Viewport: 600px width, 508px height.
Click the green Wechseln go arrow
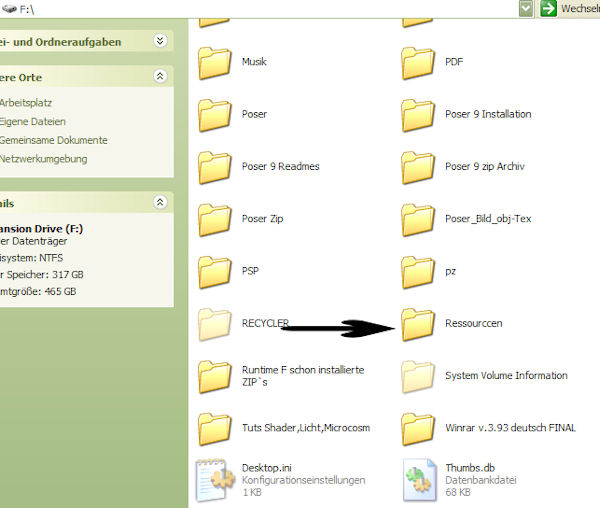pyautogui.click(x=548, y=8)
